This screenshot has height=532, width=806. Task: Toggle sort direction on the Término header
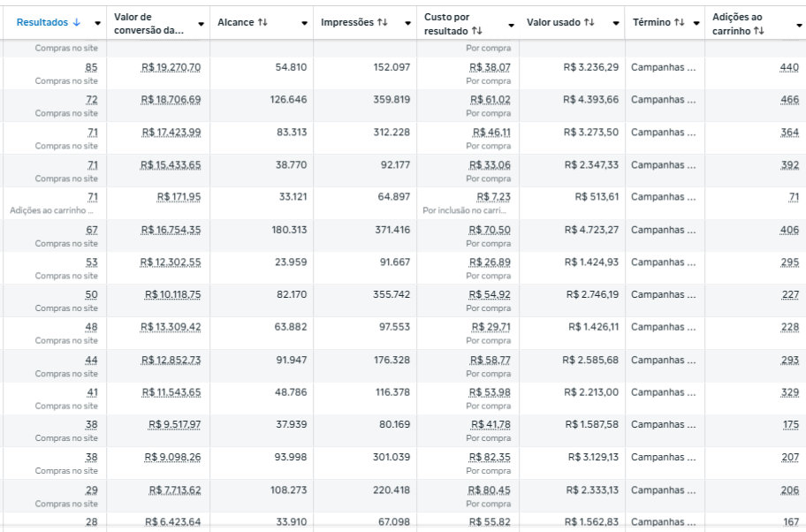click(679, 21)
